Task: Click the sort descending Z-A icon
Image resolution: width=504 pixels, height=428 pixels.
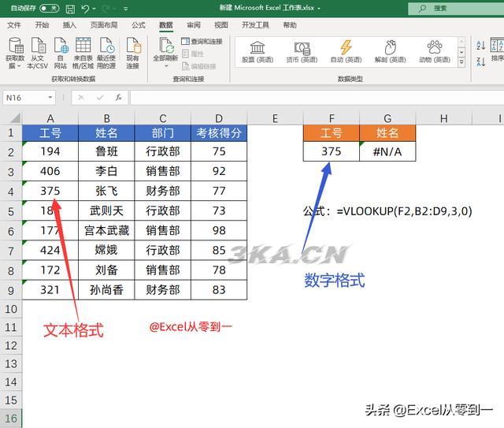Action: coord(480,61)
